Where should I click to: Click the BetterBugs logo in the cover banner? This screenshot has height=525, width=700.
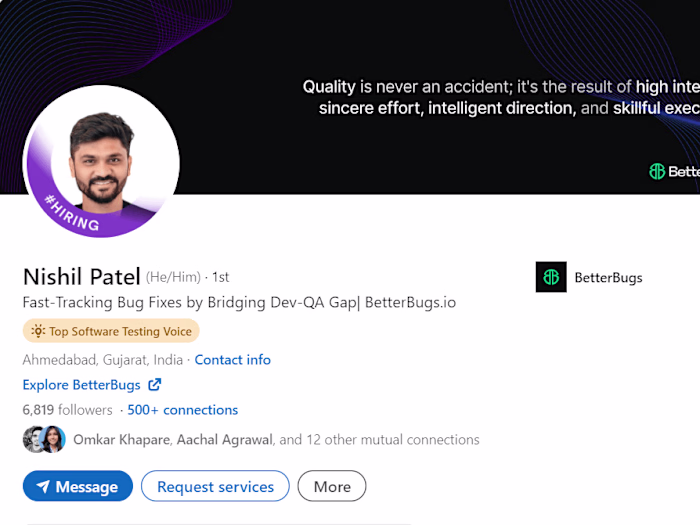tap(658, 171)
